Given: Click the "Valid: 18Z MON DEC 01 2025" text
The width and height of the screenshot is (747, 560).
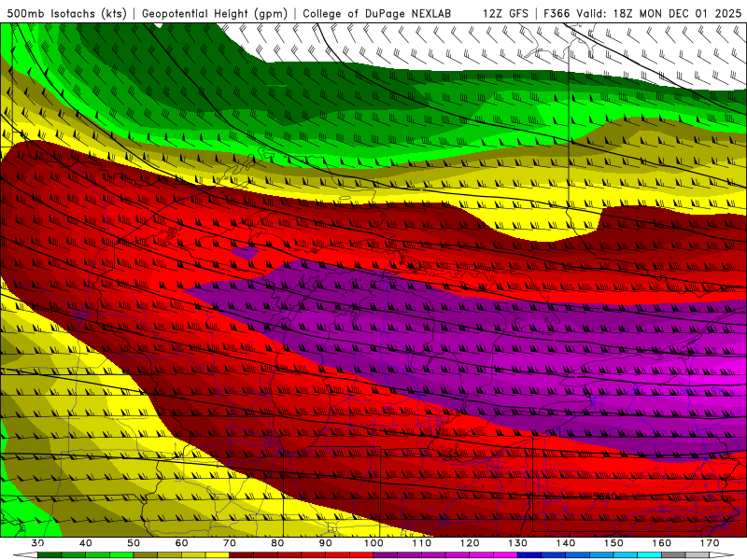Looking at the screenshot, I should click(659, 13).
